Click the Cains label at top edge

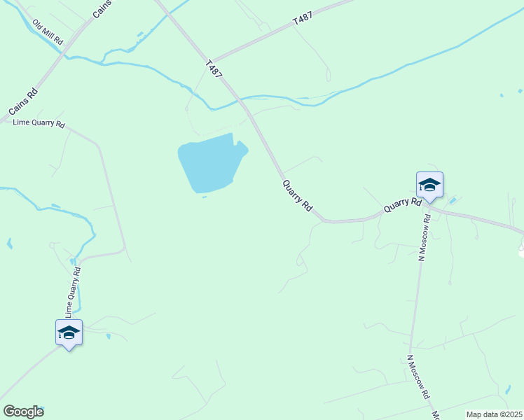point(102,9)
